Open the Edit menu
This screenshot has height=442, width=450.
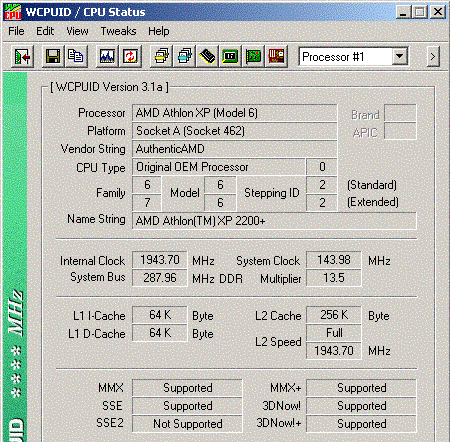point(45,31)
